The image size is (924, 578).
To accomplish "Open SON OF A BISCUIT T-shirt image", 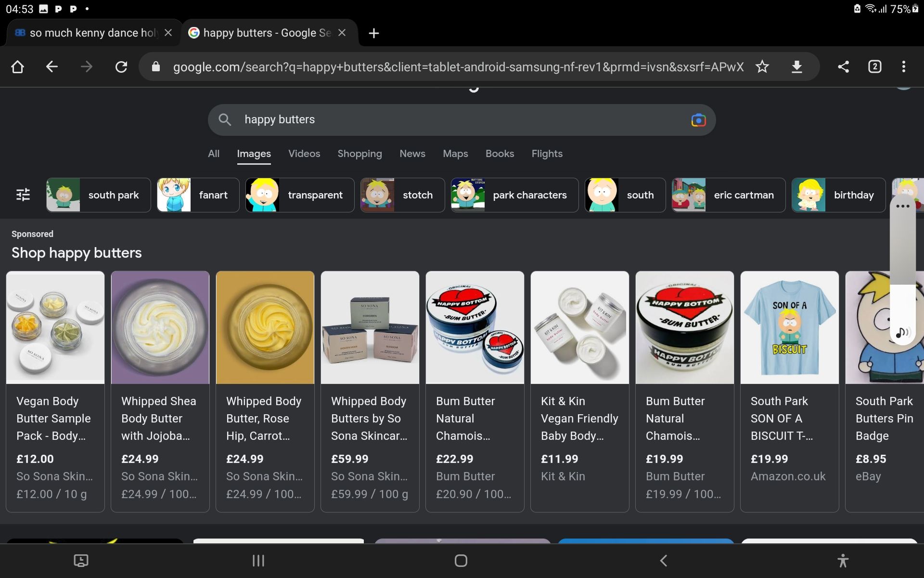I will click(x=790, y=328).
